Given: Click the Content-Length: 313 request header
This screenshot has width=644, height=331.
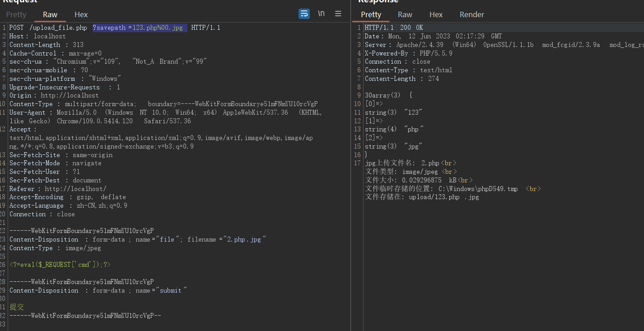Looking at the screenshot, I should (x=47, y=45).
